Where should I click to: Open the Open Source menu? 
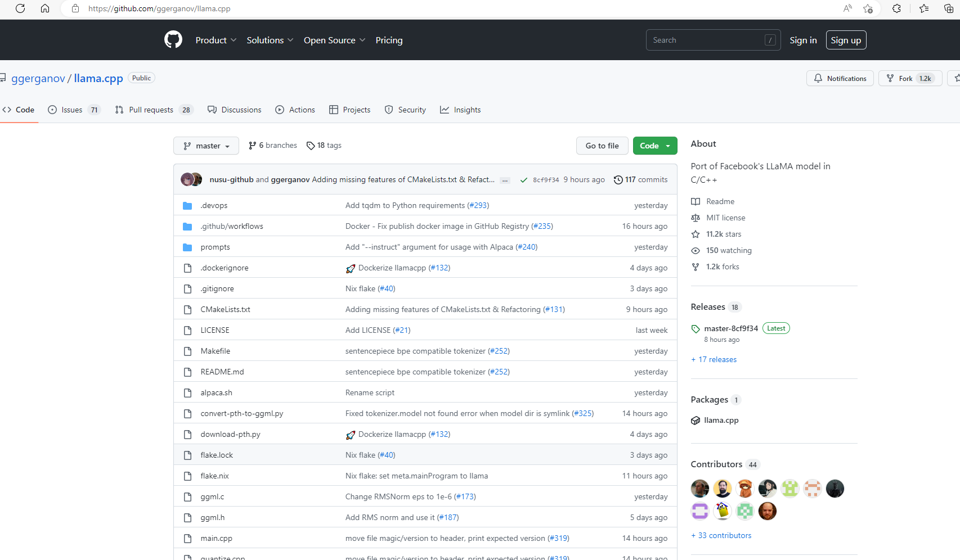(x=334, y=40)
